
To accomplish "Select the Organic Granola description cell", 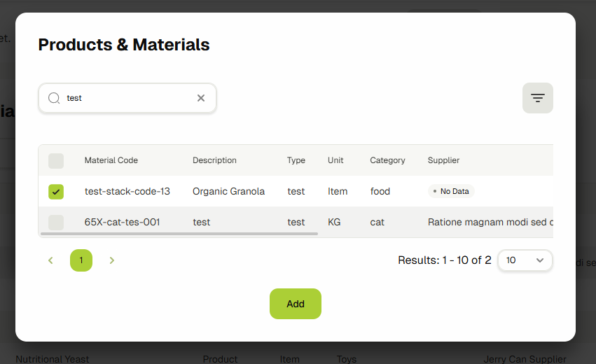I will [228, 191].
